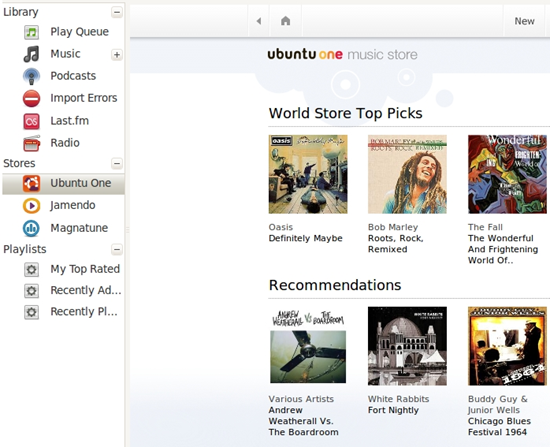This screenshot has height=447, width=550.
Task: Open Oasis Definitely Maybe album cover
Action: pos(308,174)
